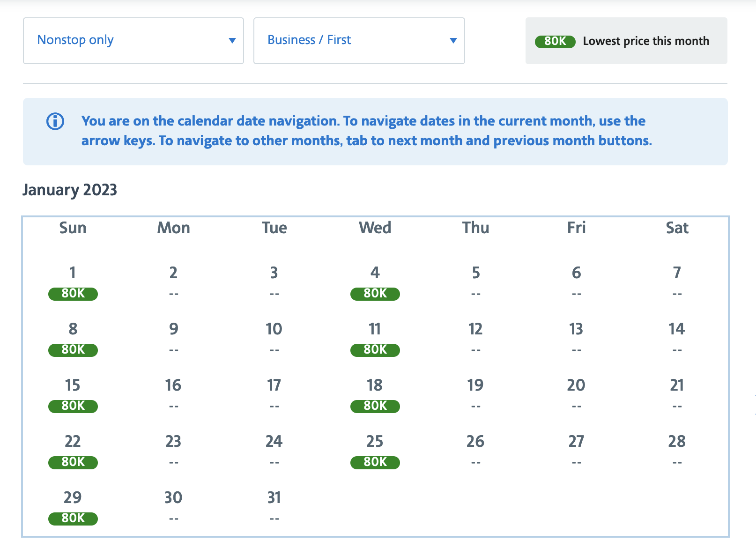The width and height of the screenshot is (756, 548).
Task: Click the 80K badge under January 15
Action: tap(73, 406)
